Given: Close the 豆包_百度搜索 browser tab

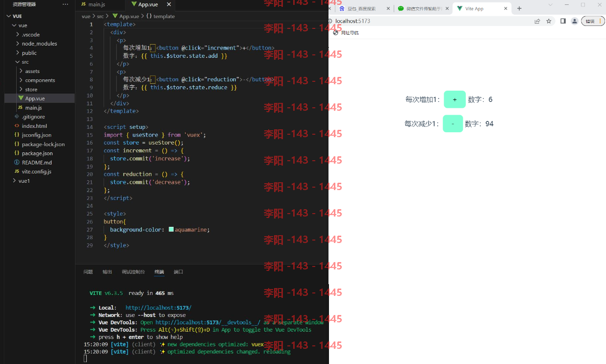Looking at the screenshot, I should pyautogui.click(x=388, y=8).
